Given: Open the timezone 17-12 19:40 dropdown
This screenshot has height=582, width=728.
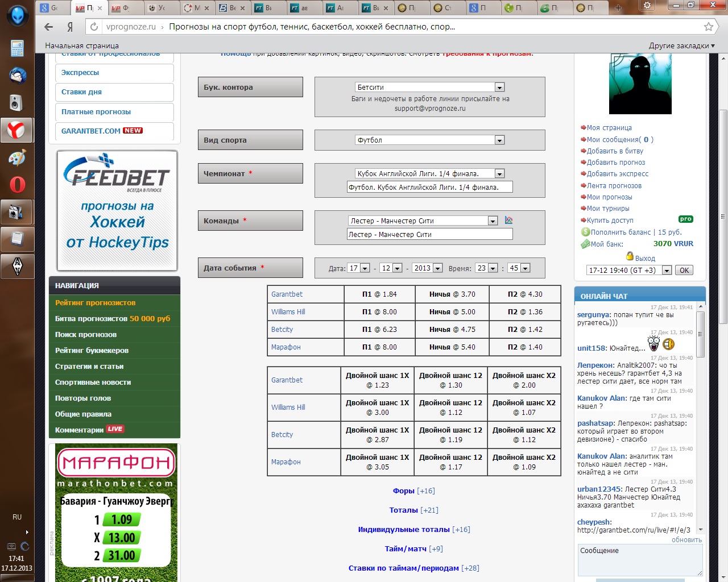Looking at the screenshot, I should click(x=629, y=270).
